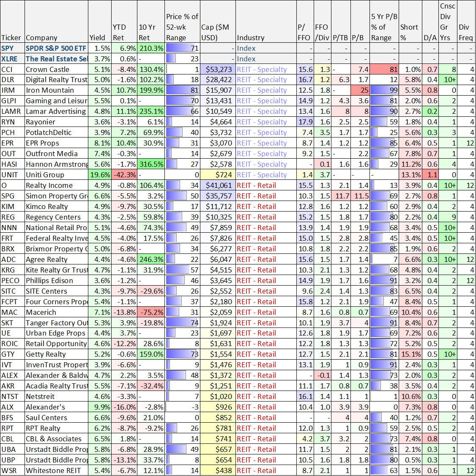Click the SPY ticker cell
The image size is (476, 476).
click(12, 48)
